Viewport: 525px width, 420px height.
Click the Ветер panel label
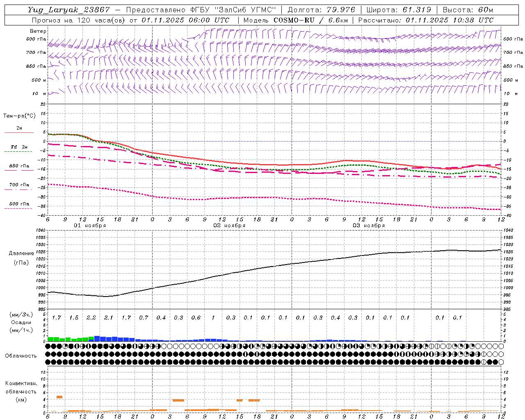tap(38, 31)
